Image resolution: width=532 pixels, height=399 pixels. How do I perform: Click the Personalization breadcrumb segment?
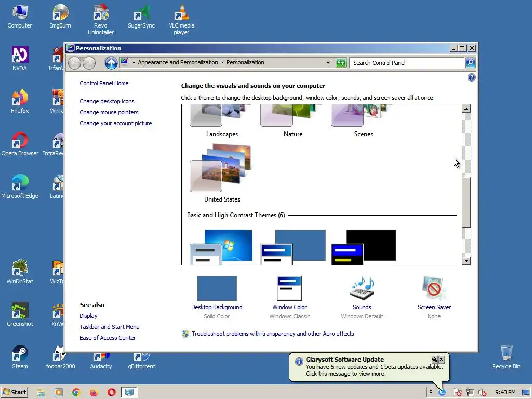(x=245, y=62)
